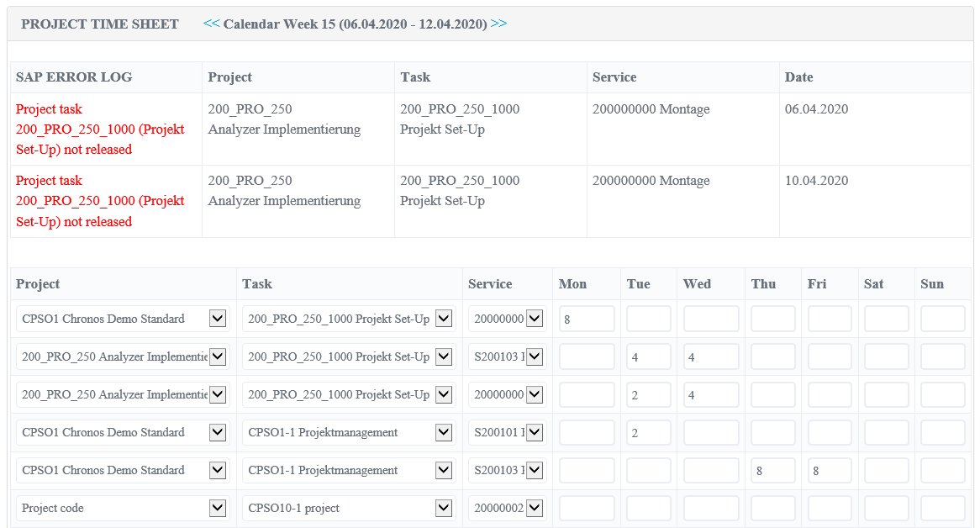
Task: Go to previous calendar week arrows
Action: pyautogui.click(x=211, y=24)
